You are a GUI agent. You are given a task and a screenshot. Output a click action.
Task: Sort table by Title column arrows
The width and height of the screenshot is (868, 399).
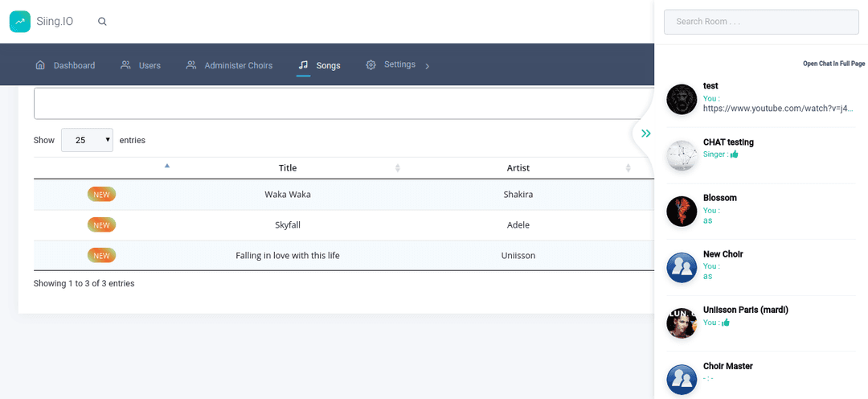[x=398, y=168]
